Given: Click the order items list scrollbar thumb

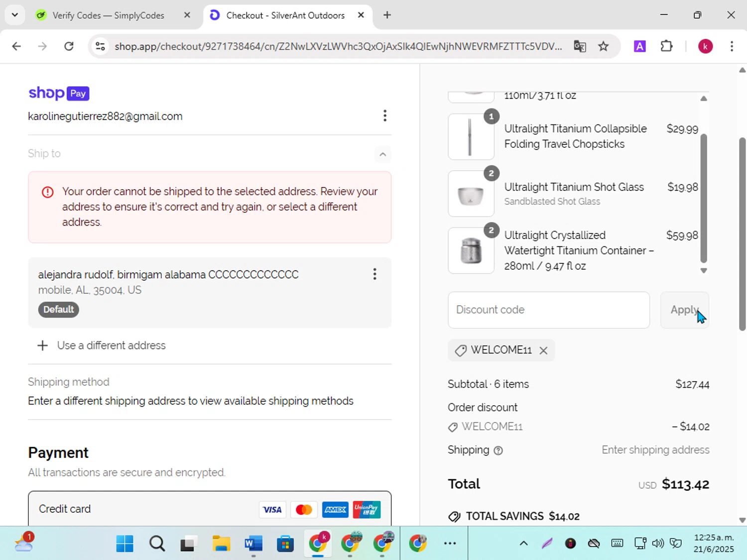Looking at the screenshot, I should click(x=704, y=198).
